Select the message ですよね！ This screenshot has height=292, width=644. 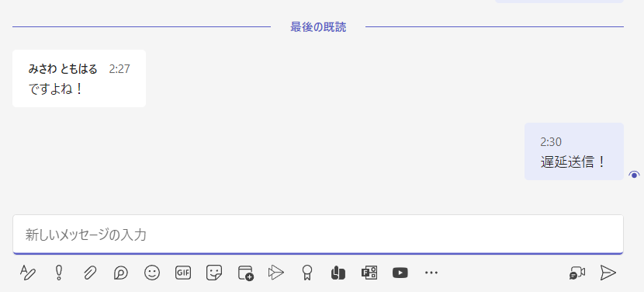coord(56,89)
